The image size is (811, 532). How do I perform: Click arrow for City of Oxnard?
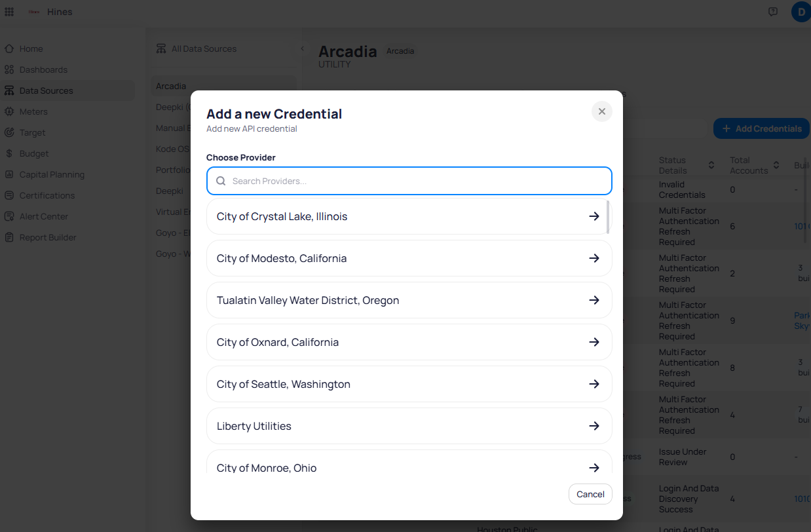click(594, 342)
